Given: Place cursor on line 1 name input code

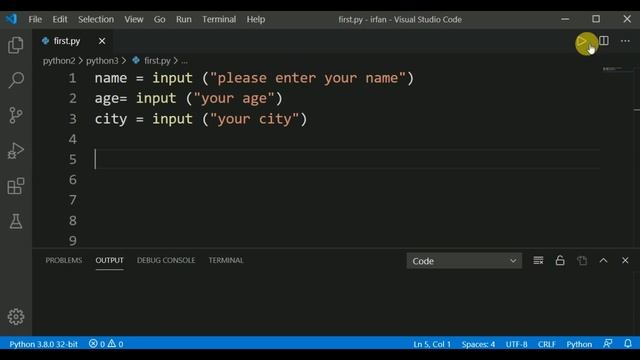Looking at the screenshot, I should 254,78.
